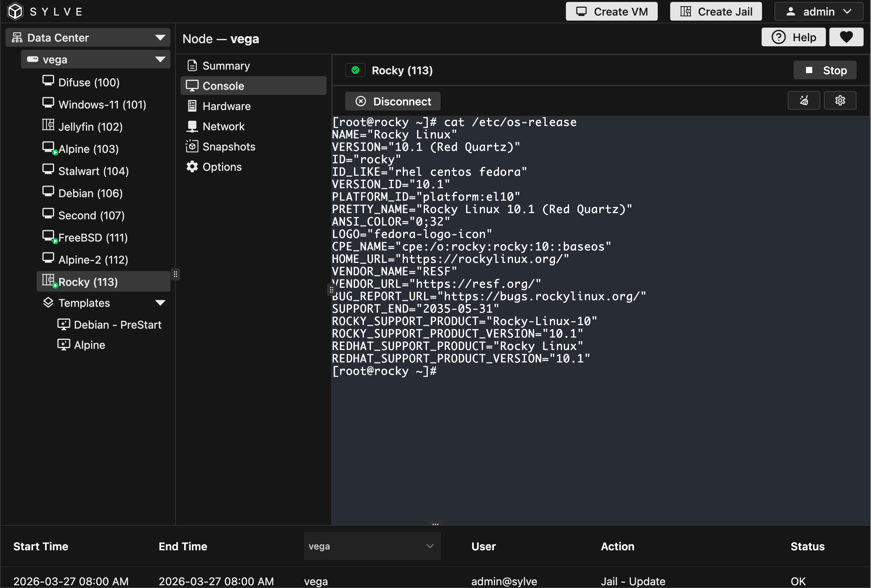Image resolution: width=871 pixels, height=588 pixels.
Task: Click the User column header
Action: click(483, 546)
